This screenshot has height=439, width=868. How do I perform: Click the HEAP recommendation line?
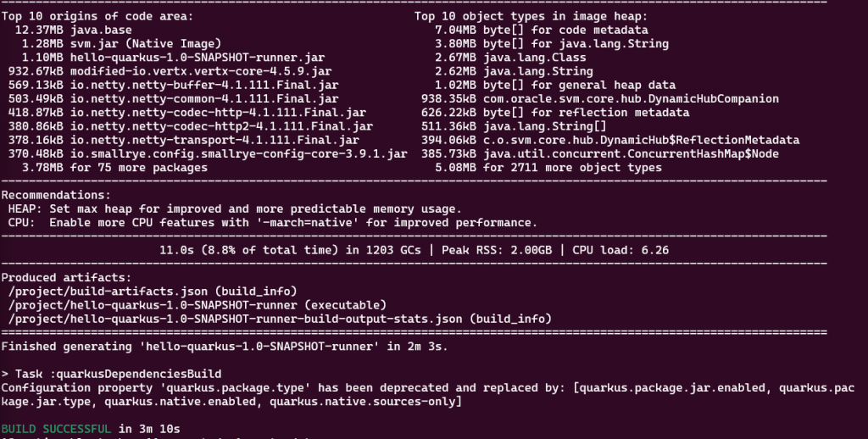pyautogui.click(x=235, y=208)
